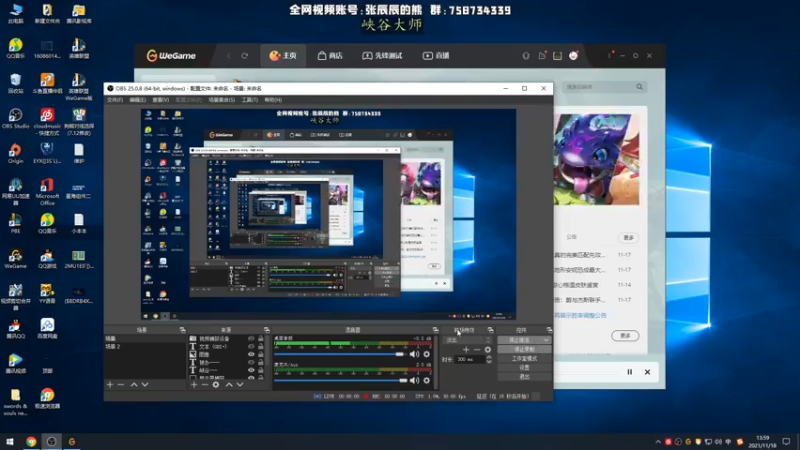Screen dimensions: 800x450
Task: Click the 更多 button beside 公告
Action: [629, 237]
